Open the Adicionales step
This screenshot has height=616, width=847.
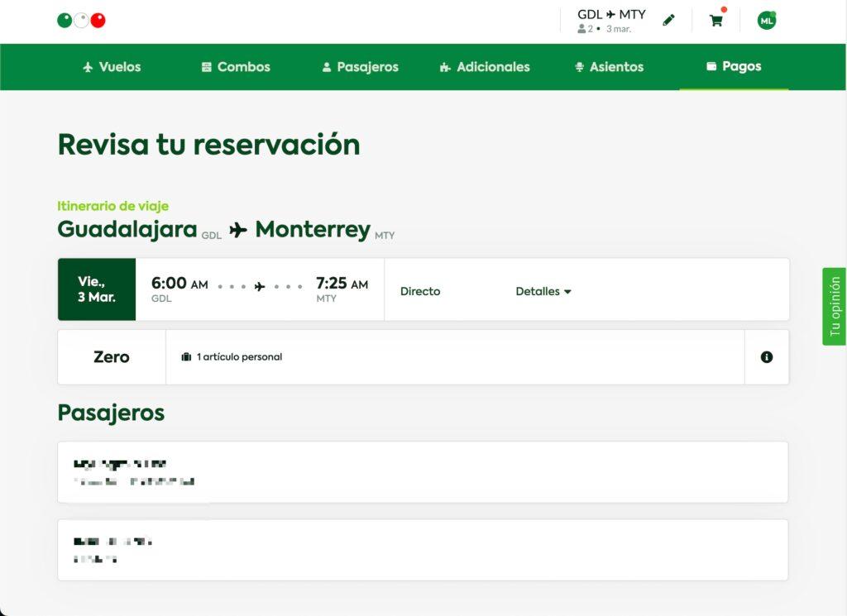point(485,67)
